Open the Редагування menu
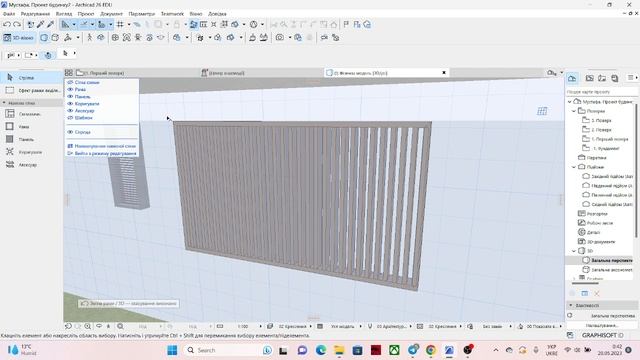The height and width of the screenshot is (360, 640). [35, 14]
